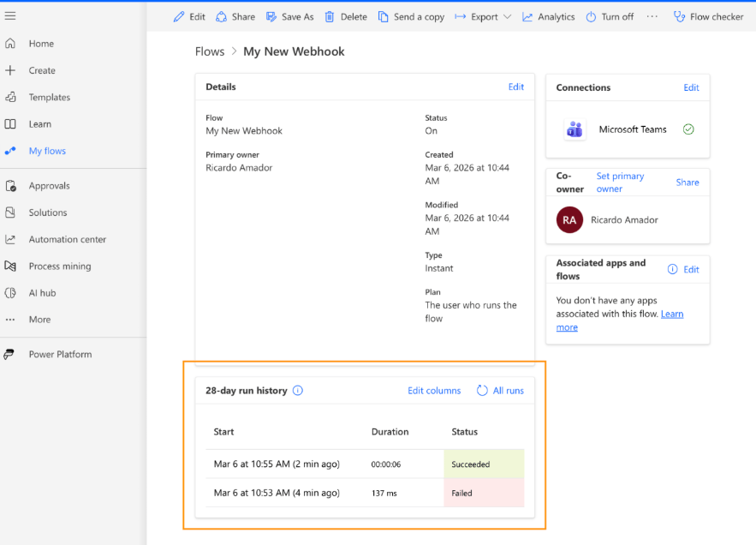756x545 pixels.
Task: Click the 28-day run history info icon
Action: pyautogui.click(x=298, y=391)
